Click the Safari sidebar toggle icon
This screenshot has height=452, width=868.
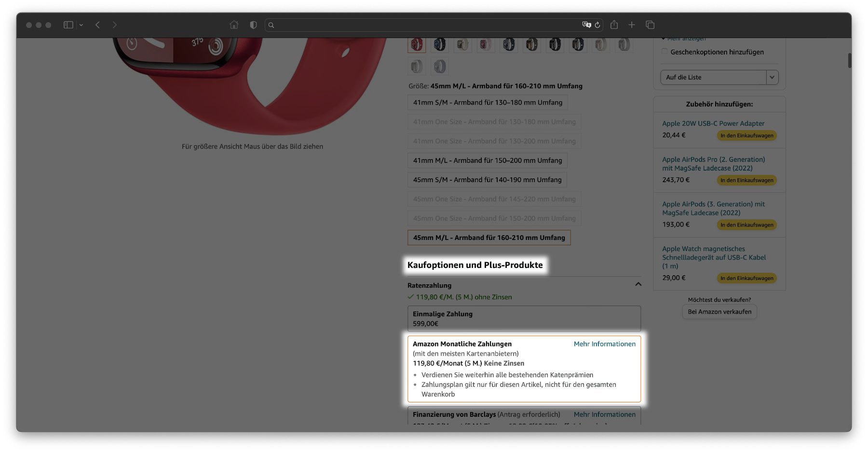[68, 25]
